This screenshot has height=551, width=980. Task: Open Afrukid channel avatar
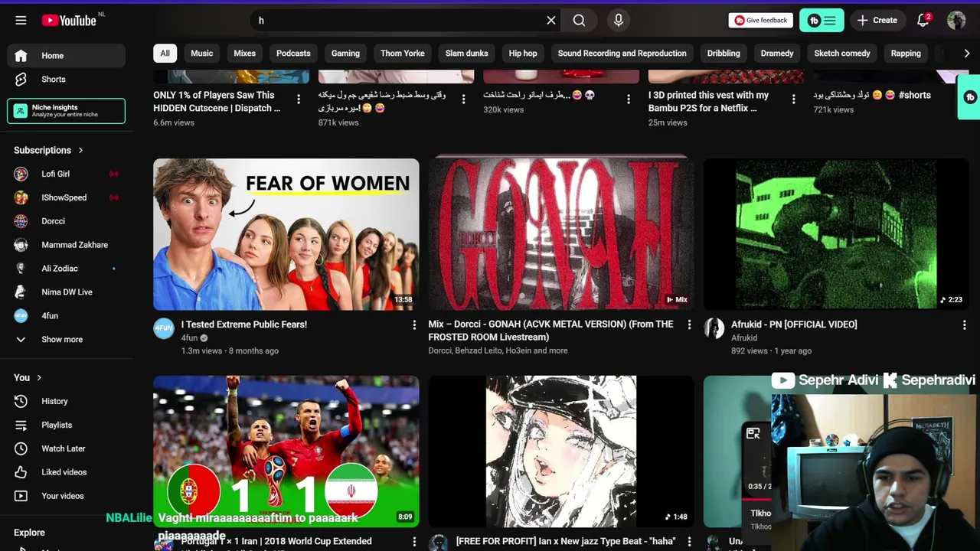tap(714, 328)
